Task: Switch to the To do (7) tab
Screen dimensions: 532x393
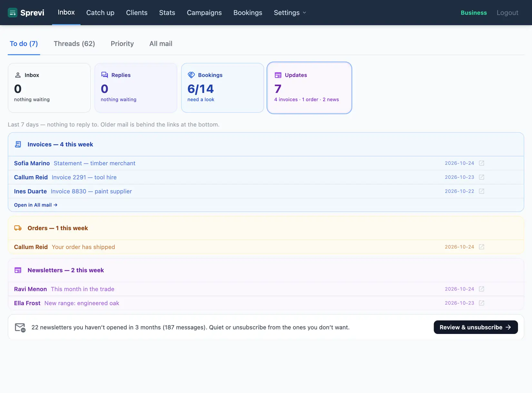Action: tap(24, 44)
